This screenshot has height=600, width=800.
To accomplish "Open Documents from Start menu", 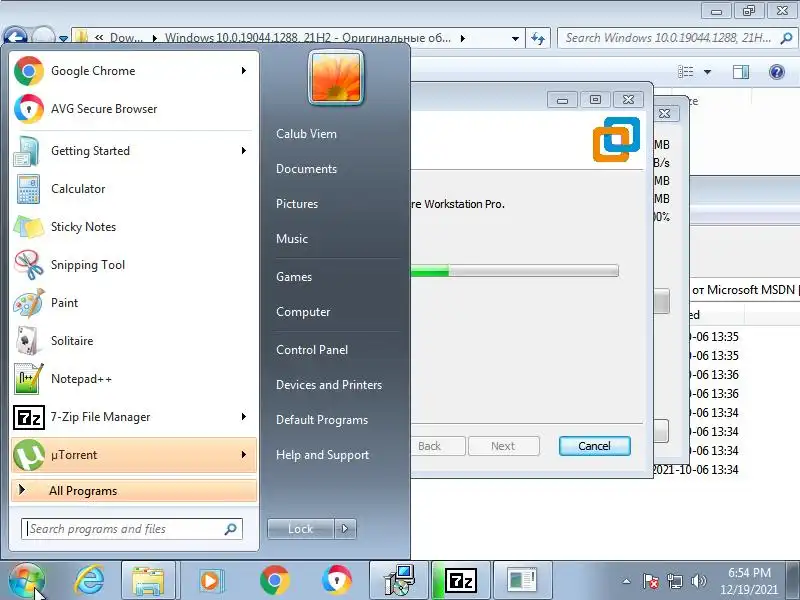I will tap(306, 169).
